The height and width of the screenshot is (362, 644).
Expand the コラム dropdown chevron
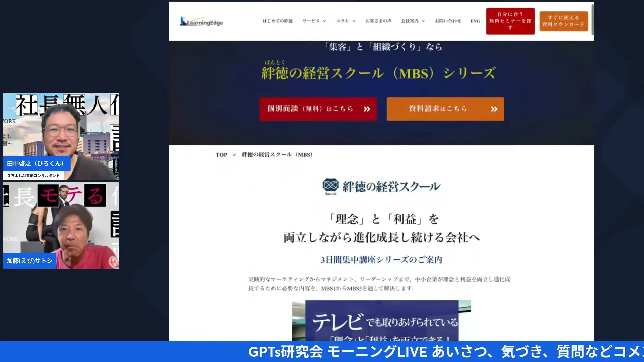(x=354, y=21)
